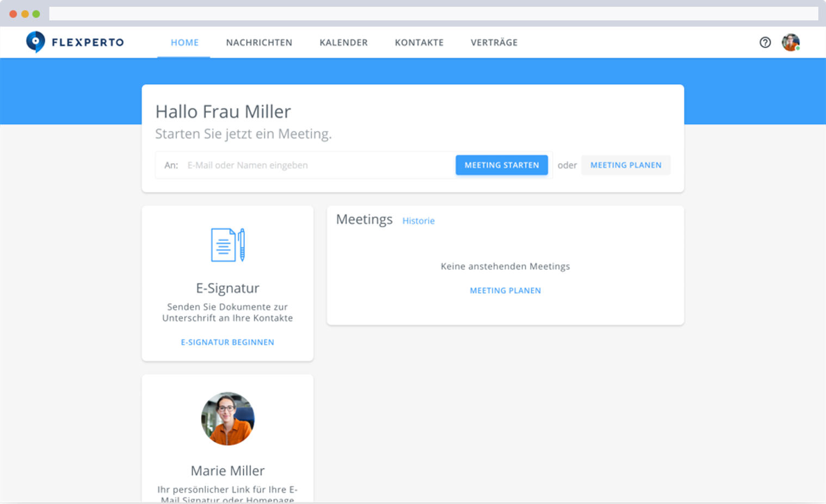Open the Nachrichten tab
826x504 pixels.
pyautogui.click(x=259, y=42)
